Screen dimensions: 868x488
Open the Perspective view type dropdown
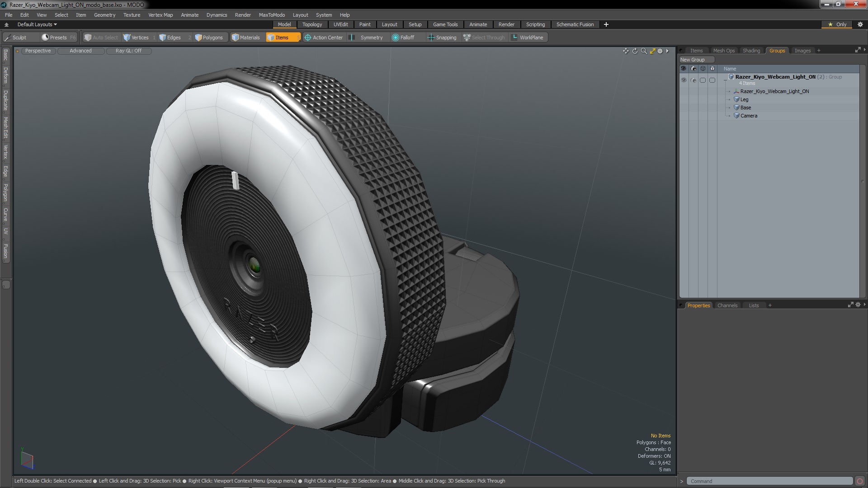[38, 51]
